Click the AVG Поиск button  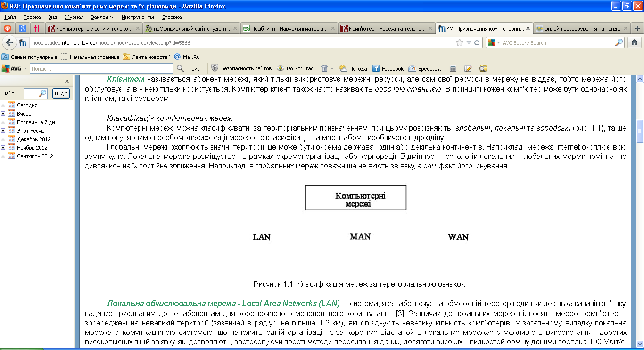click(x=195, y=68)
